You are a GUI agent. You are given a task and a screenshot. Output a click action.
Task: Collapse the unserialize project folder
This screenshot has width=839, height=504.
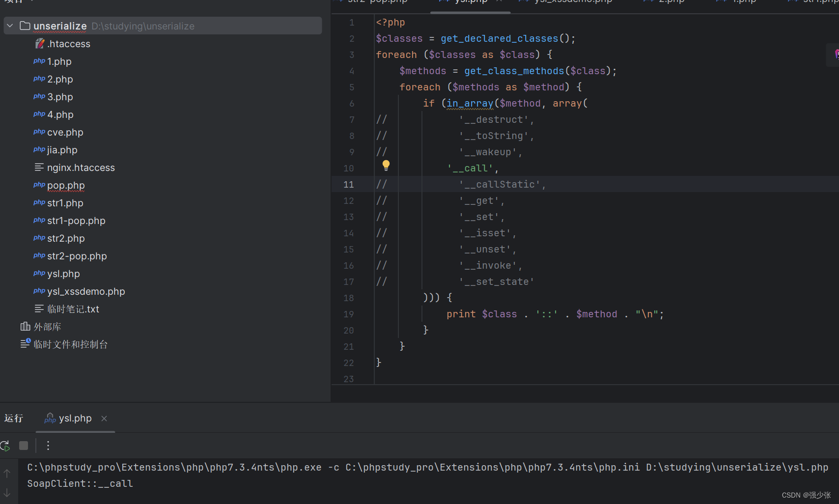[x=10, y=26]
